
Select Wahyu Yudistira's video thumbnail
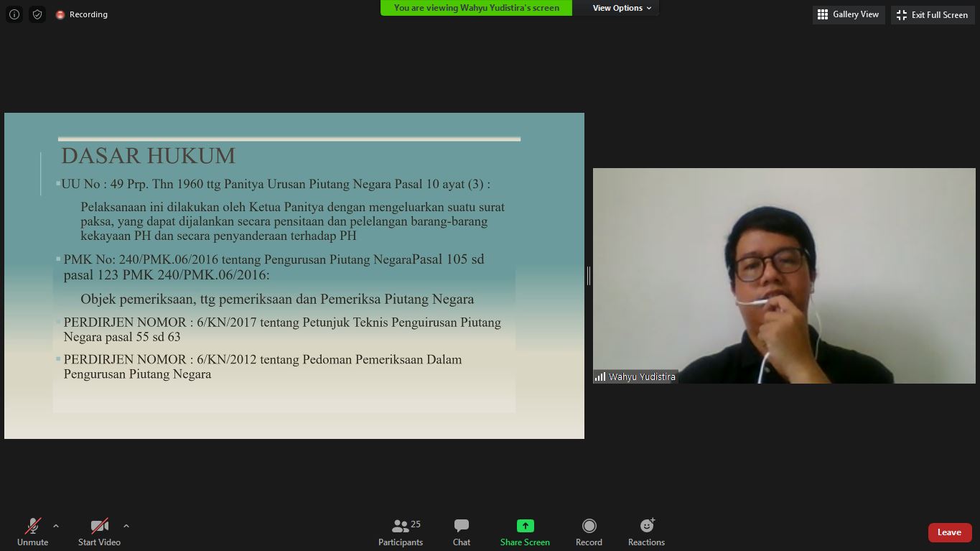point(784,276)
